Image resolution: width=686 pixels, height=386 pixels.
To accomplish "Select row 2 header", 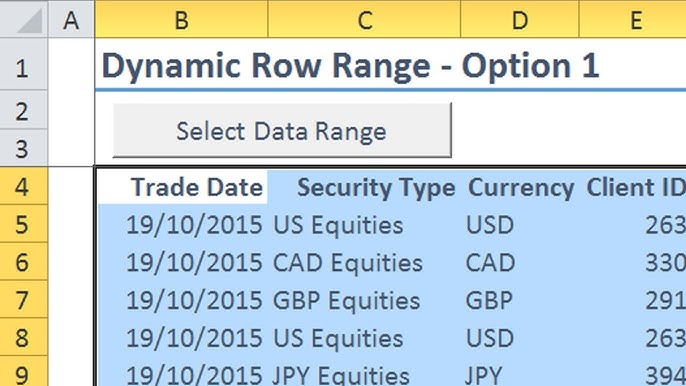I will (24, 110).
